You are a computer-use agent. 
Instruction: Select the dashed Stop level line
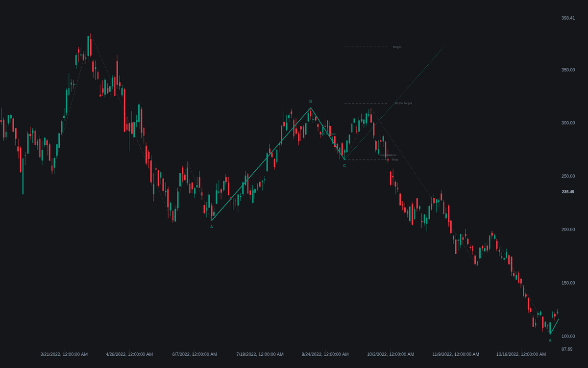366,159
